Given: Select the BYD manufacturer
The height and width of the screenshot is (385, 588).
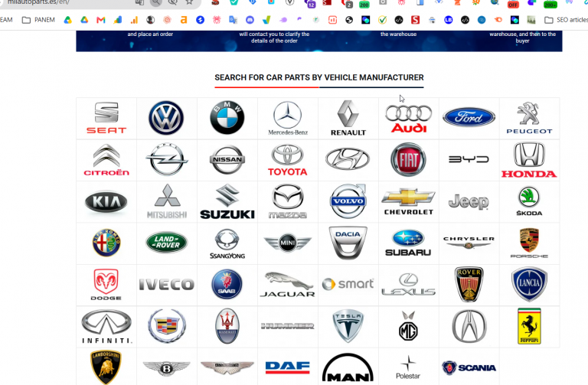Looking at the screenshot, I should pyautogui.click(x=469, y=159).
